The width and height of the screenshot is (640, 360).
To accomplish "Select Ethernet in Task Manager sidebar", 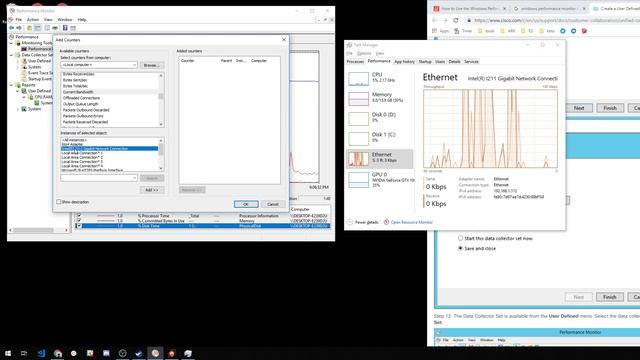I will [380, 158].
